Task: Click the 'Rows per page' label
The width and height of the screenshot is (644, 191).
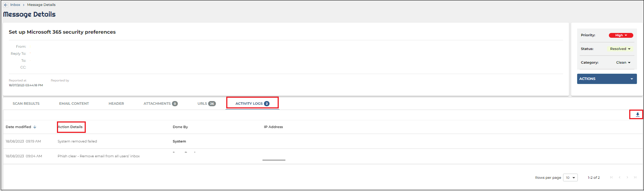Action: point(548,178)
